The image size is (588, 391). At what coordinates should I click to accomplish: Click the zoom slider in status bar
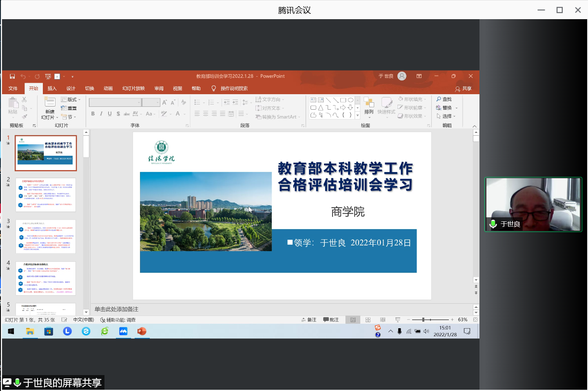click(424, 320)
